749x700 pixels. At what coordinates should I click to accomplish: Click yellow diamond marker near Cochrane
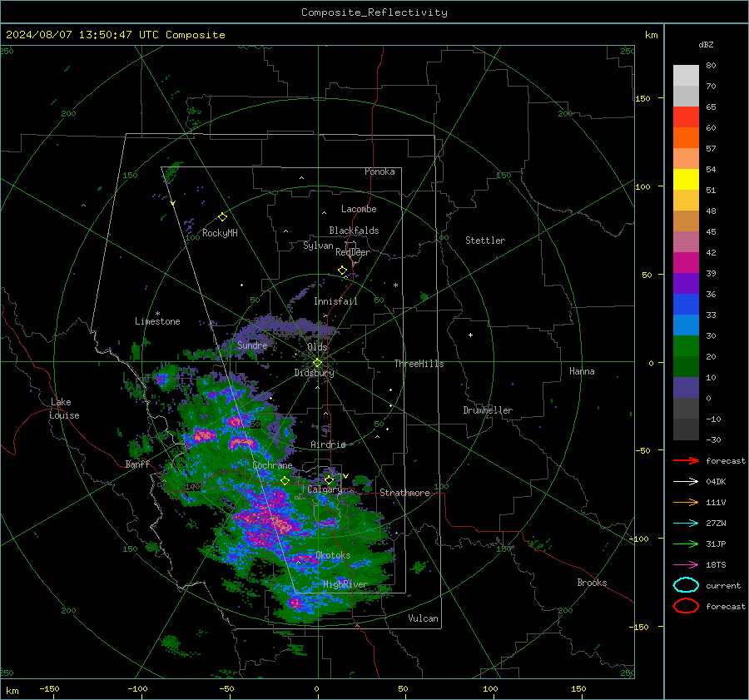tap(285, 481)
